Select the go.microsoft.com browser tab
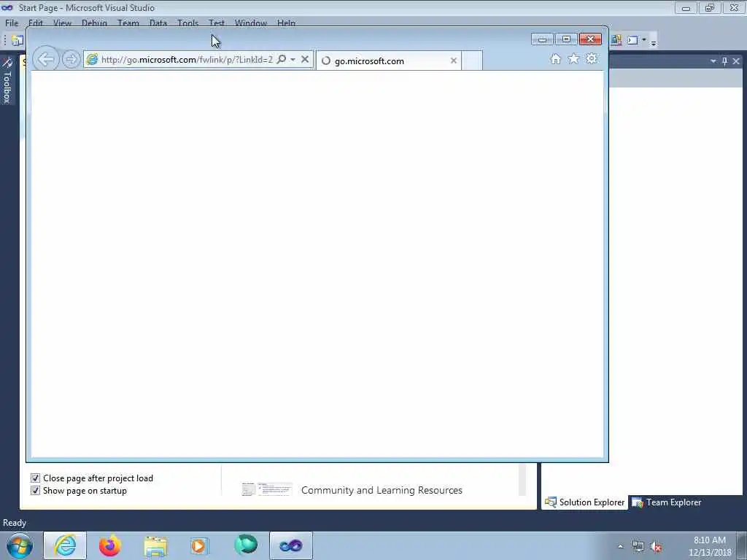The image size is (747, 560). (389, 61)
